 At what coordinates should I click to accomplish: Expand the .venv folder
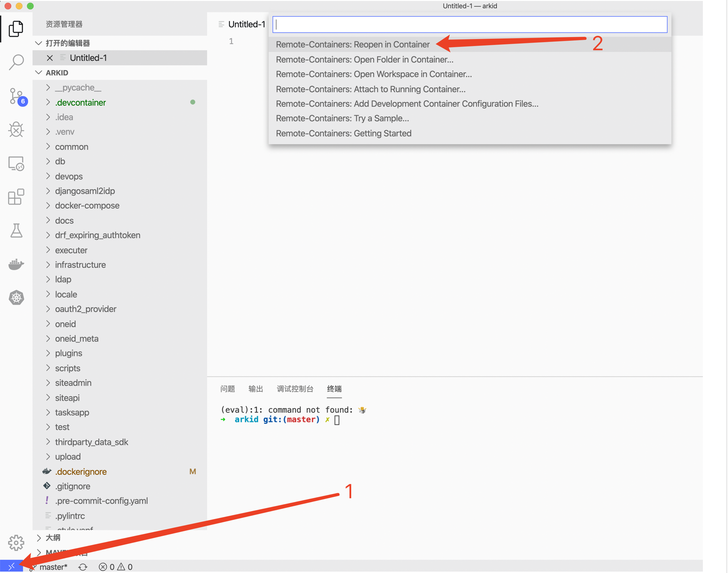(x=120, y=132)
